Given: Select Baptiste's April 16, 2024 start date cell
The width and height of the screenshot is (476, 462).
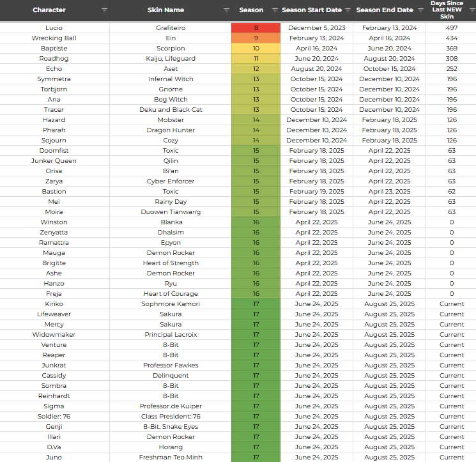Looking at the screenshot, I should point(317,49).
